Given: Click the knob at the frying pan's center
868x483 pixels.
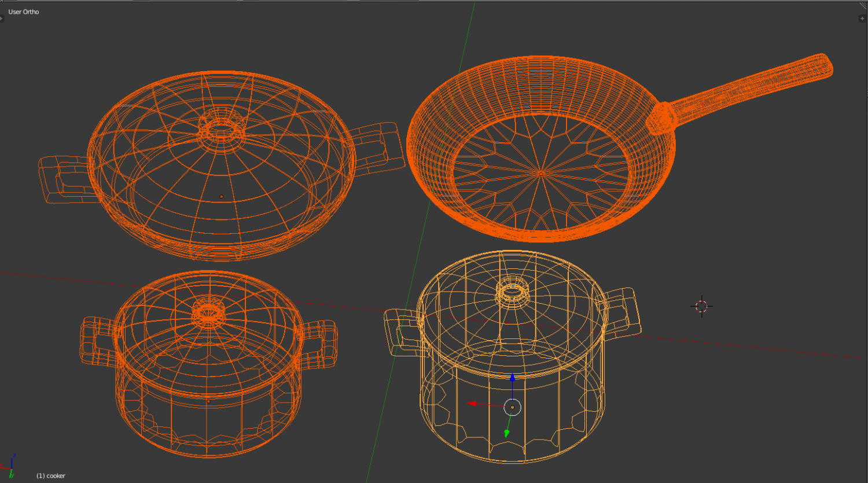Looking at the screenshot, I should point(542,174).
